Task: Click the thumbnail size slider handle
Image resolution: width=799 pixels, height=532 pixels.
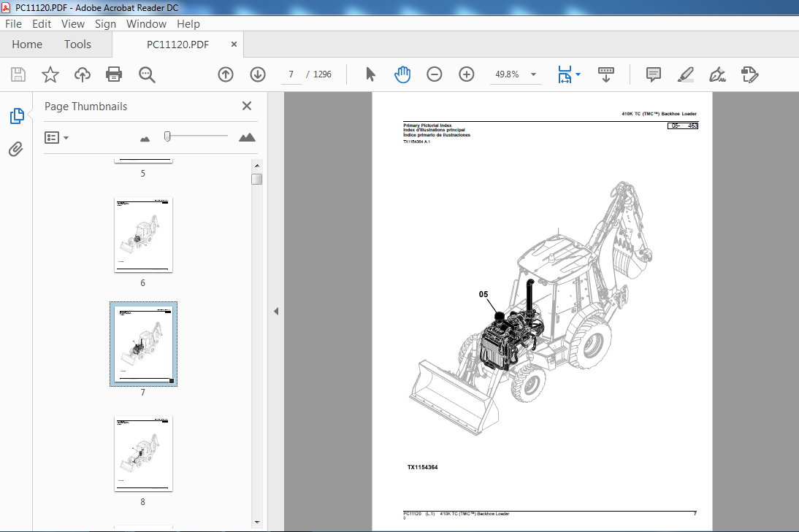Action: click(167, 136)
